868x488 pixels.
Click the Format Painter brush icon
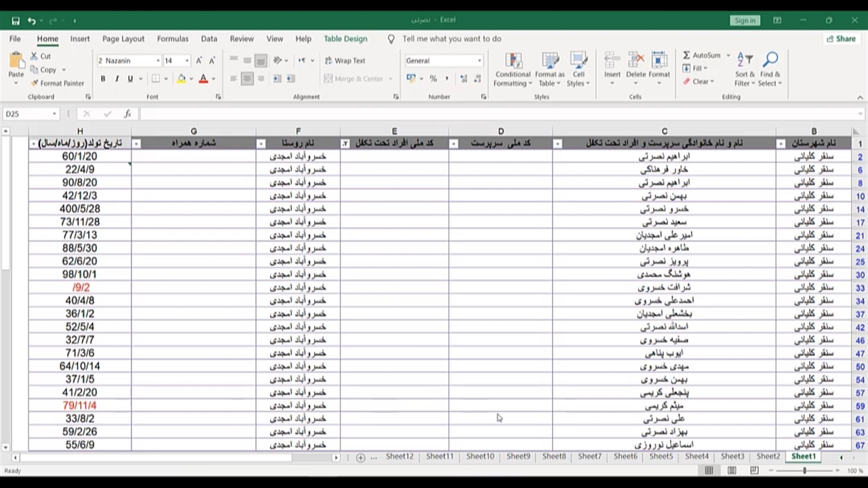pyautogui.click(x=35, y=83)
